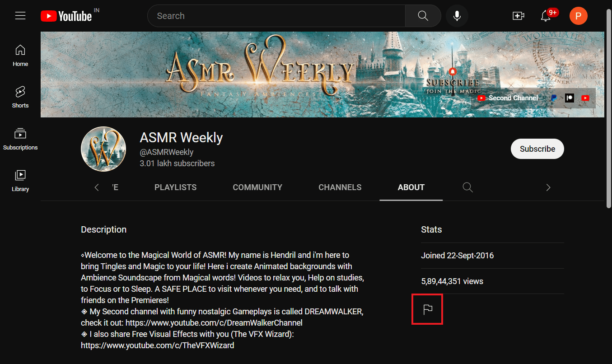Subscribe to ASMR Weekly
Image resolution: width=612 pixels, height=364 pixels.
tap(537, 149)
